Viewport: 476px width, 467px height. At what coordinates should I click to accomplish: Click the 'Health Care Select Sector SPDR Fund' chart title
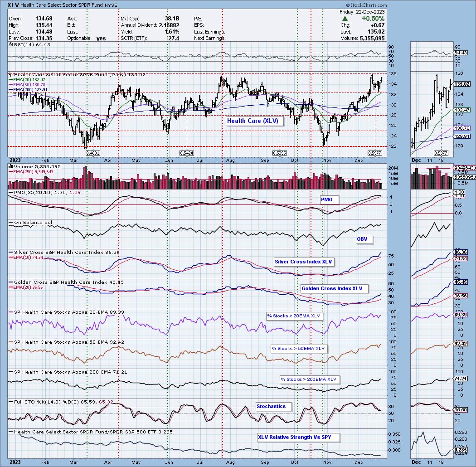pos(62,5)
